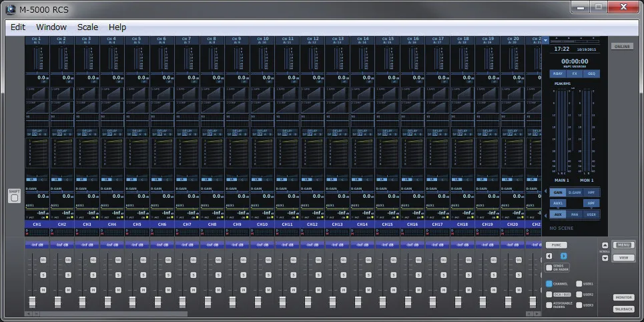
Task: Click the CH10 fader handle
Action: coord(258,302)
